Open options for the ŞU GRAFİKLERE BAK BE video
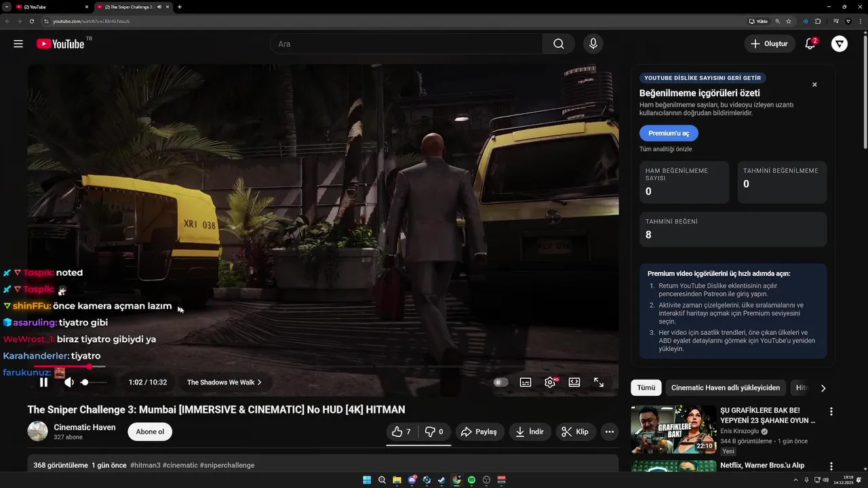This screenshot has width=868, height=488. (831, 411)
